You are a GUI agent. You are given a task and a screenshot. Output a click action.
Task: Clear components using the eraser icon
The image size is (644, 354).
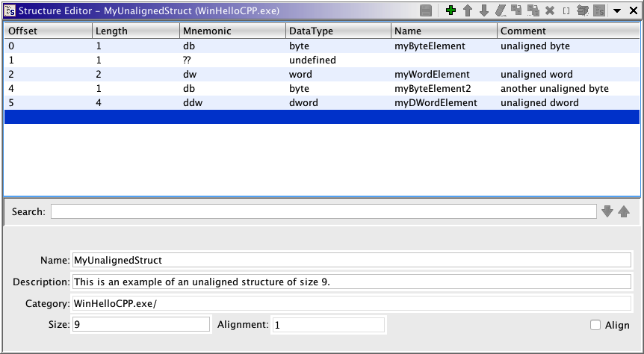pos(501,10)
